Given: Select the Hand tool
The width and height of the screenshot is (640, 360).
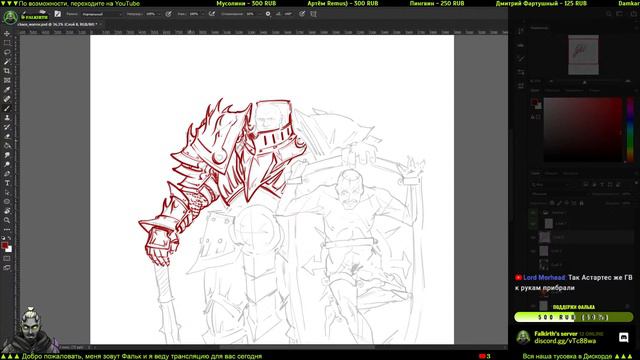Looking at the screenshot, I should tap(7, 211).
